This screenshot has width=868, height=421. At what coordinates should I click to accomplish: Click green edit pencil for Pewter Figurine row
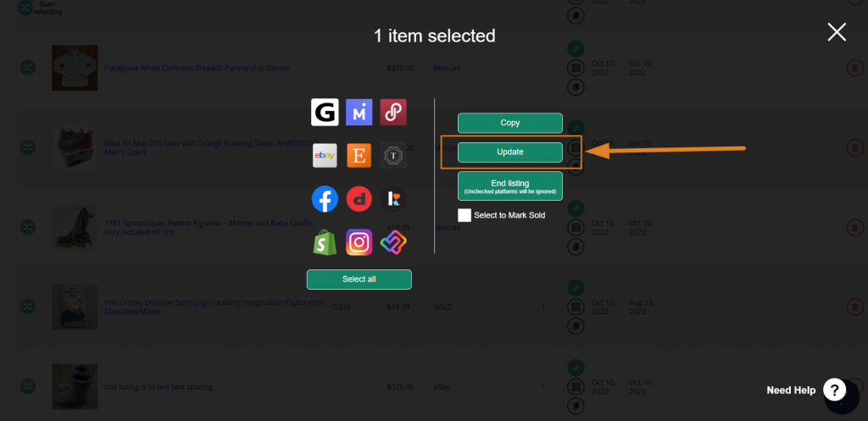point(576,208)
